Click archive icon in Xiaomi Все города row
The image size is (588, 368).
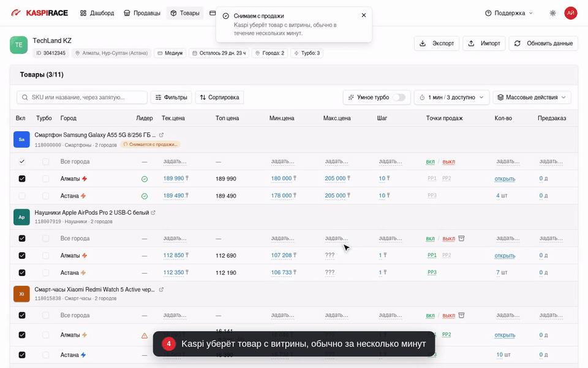tap(461, 315)
